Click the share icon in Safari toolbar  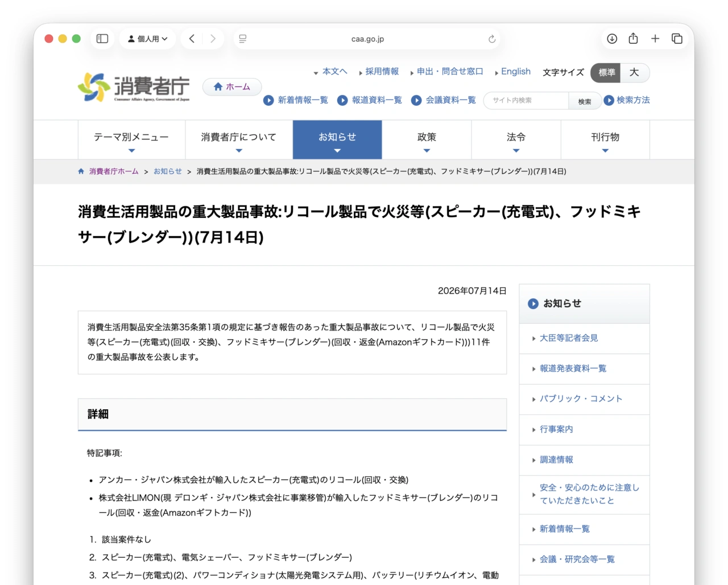[x=633, y=39]
